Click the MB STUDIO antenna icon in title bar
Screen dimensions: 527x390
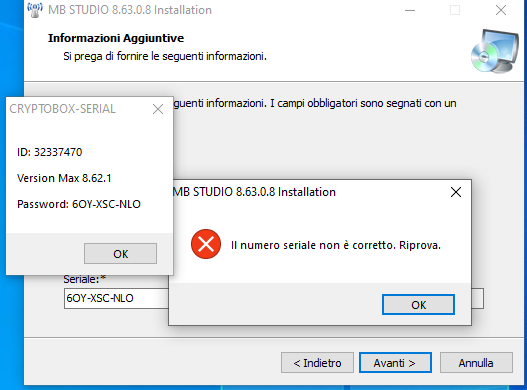tap(35, 10)
